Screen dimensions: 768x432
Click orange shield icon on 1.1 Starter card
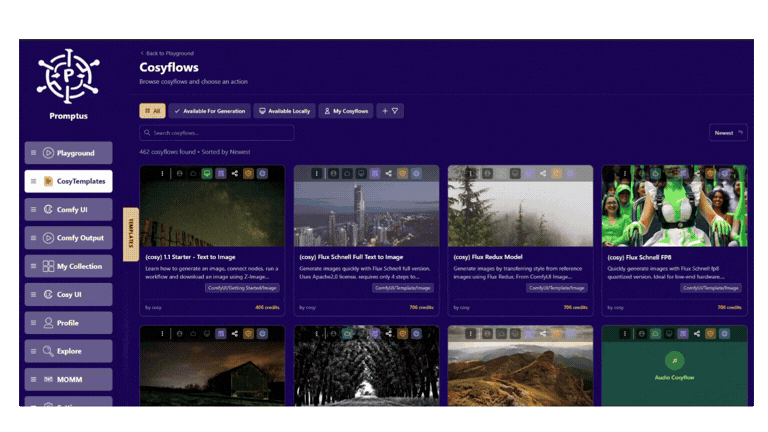coord(248,173)
